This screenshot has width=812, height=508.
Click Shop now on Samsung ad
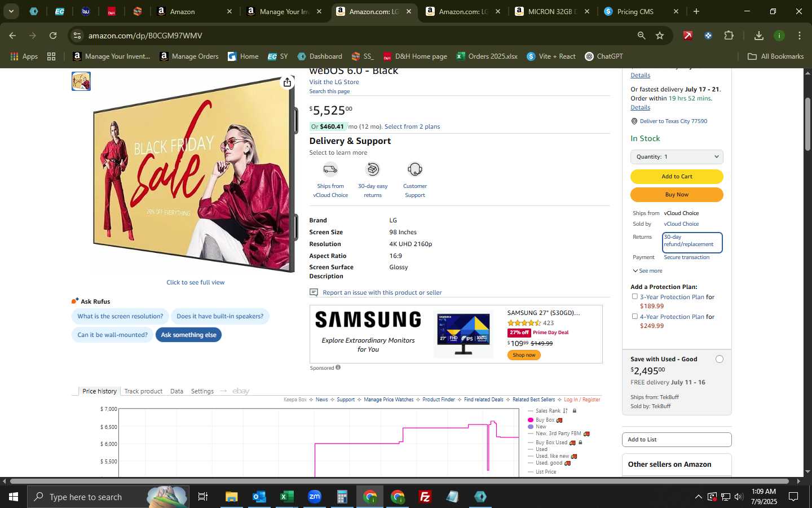(x=524, y=355)
